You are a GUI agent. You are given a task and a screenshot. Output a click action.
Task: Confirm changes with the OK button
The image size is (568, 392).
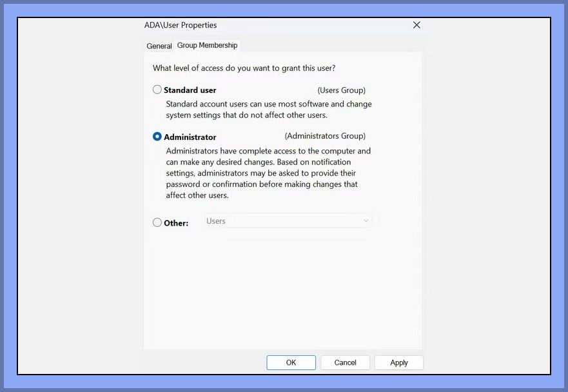[291, 362]
